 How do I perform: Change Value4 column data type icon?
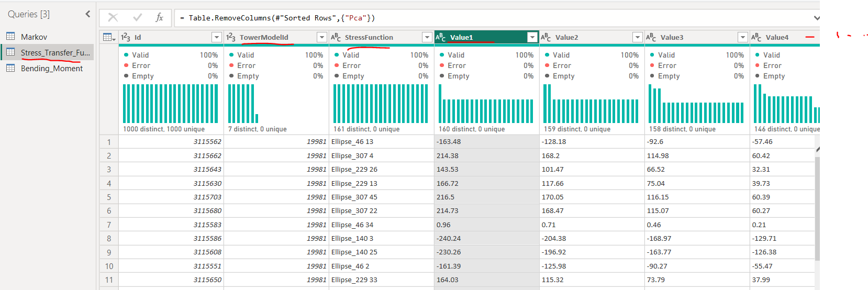coord(756,37)
